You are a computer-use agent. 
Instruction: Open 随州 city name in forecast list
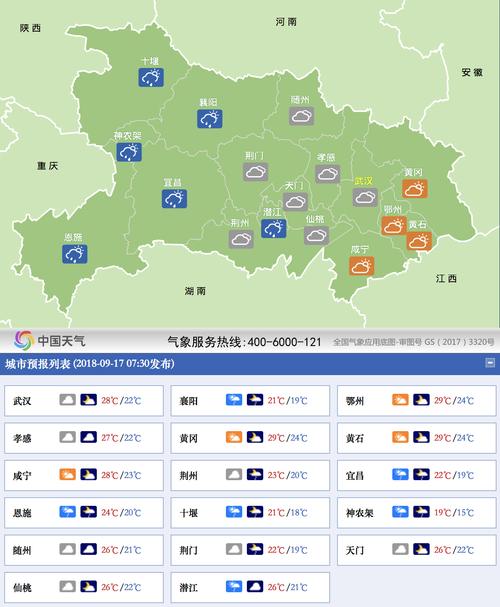pyautogui.click(x=22, y=550)
